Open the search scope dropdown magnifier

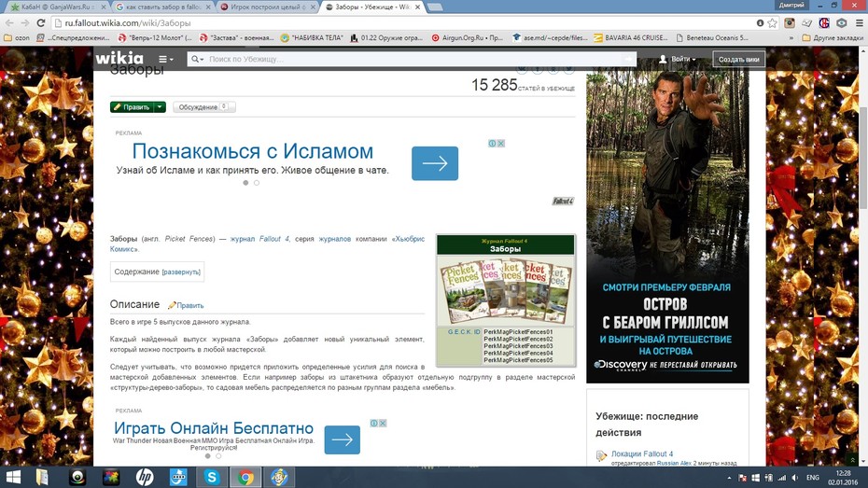coord(197,59)
